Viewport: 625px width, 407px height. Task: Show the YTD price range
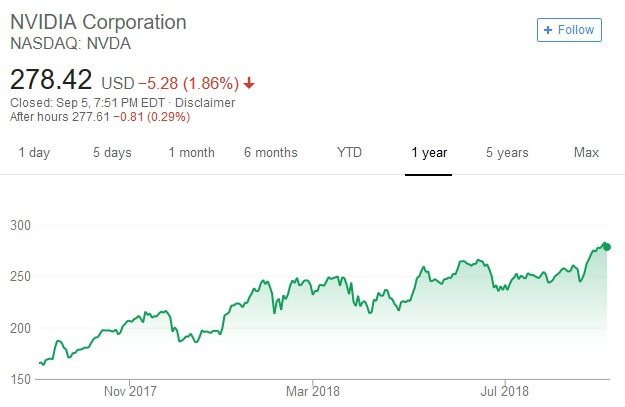[349, 153]
